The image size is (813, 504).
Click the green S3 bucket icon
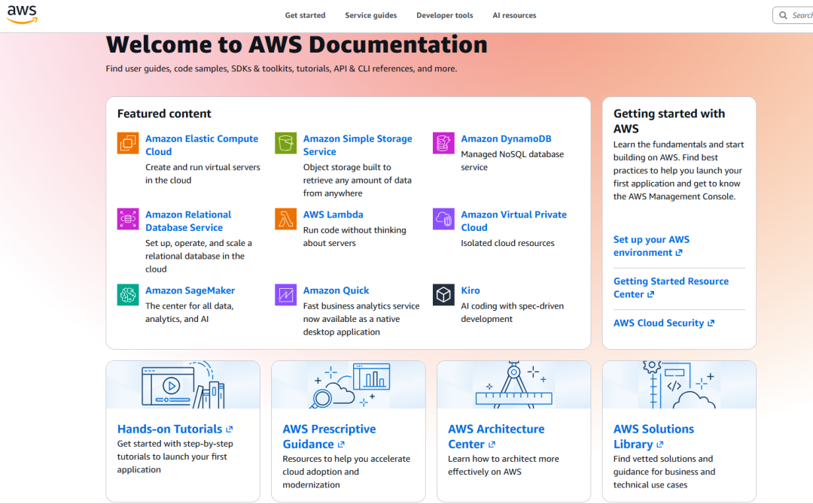[286, 143]
